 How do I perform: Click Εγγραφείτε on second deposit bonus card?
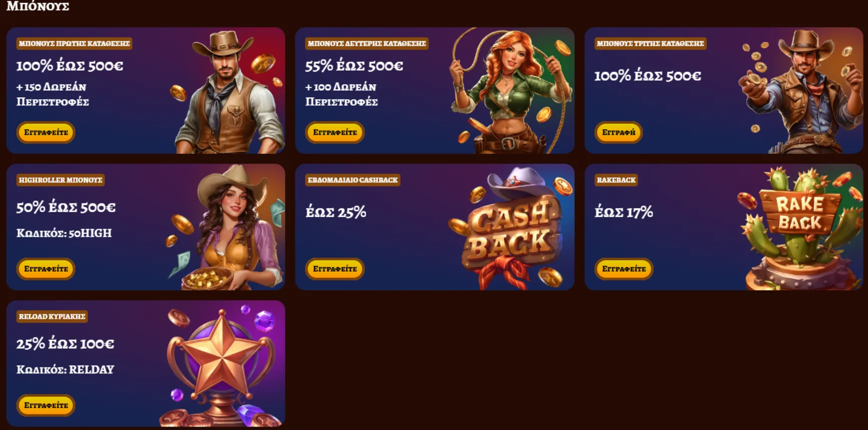[335, 132]
